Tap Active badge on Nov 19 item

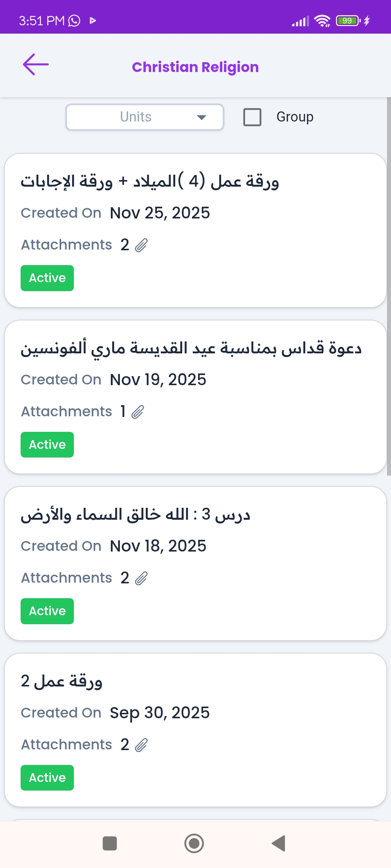47,445
